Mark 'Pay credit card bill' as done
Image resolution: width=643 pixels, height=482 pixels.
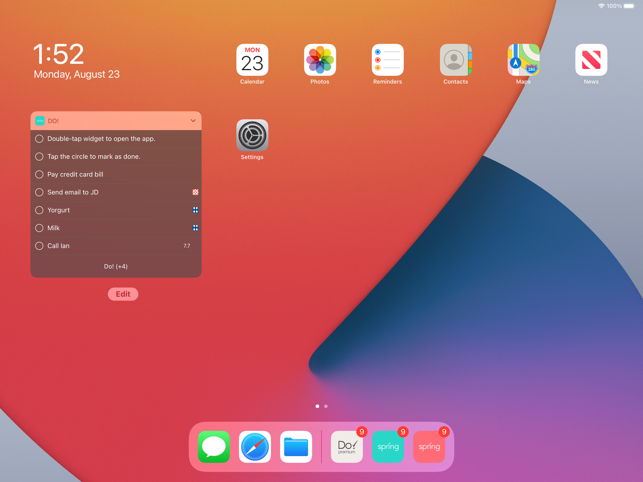[x=39, y=174]
